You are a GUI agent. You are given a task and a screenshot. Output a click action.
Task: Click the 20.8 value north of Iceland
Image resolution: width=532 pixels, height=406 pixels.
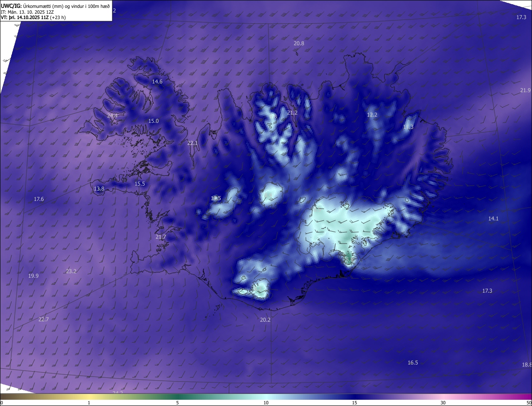tap(299, 44)
